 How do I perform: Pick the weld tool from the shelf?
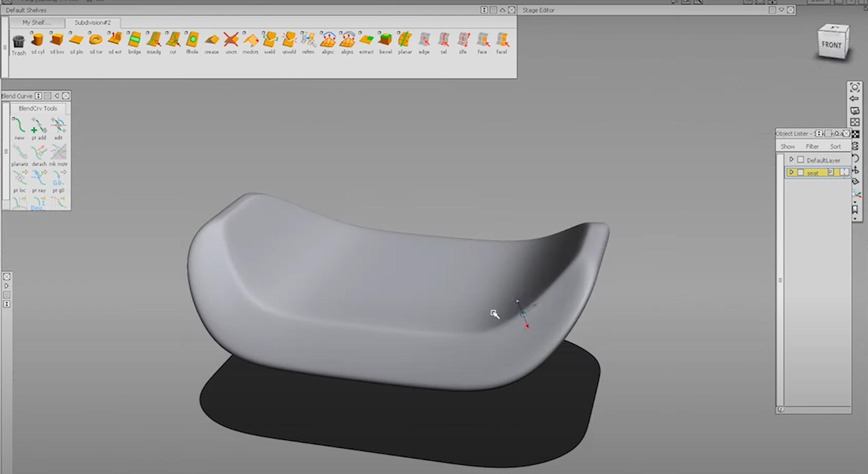pyautogui.click(x=270, y=41)
